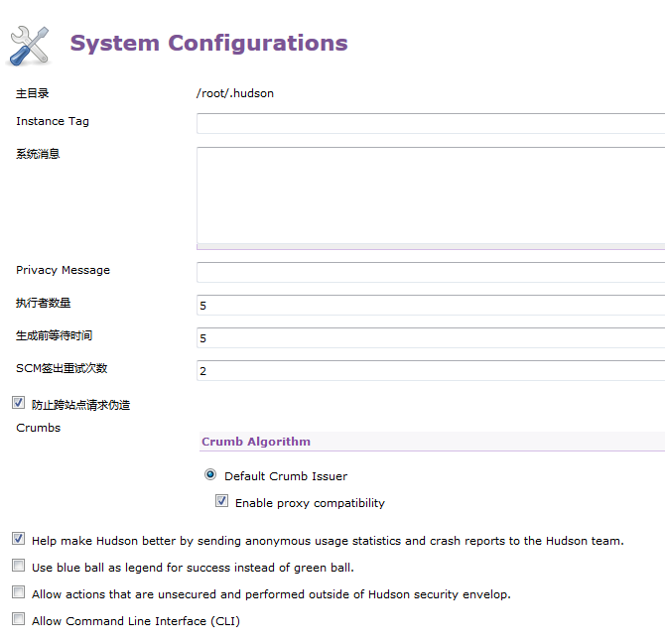Viewport: 665px width, 644px height.
Task: Enable Allow Command Line Interface (CLI)
Action: pos(18,618)
